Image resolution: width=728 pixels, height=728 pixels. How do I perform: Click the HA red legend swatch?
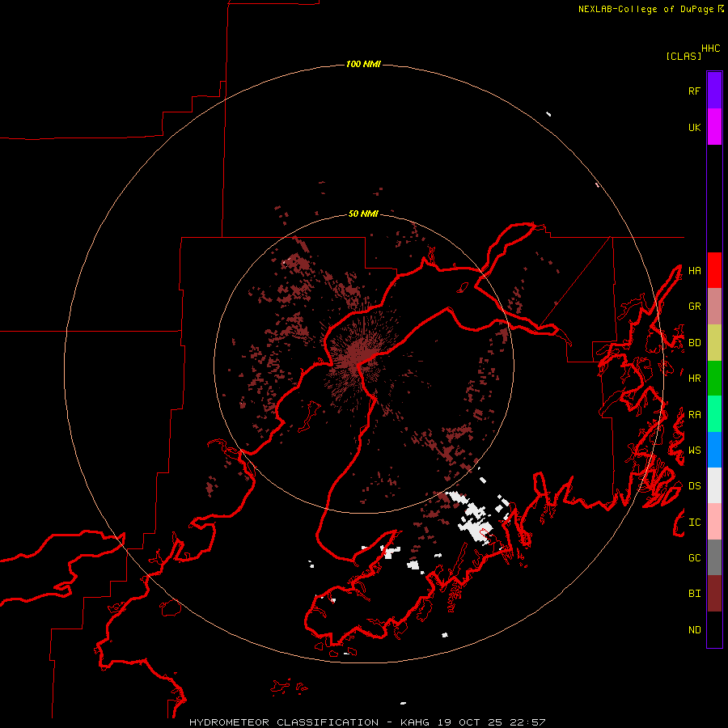[x=714, y=270]
